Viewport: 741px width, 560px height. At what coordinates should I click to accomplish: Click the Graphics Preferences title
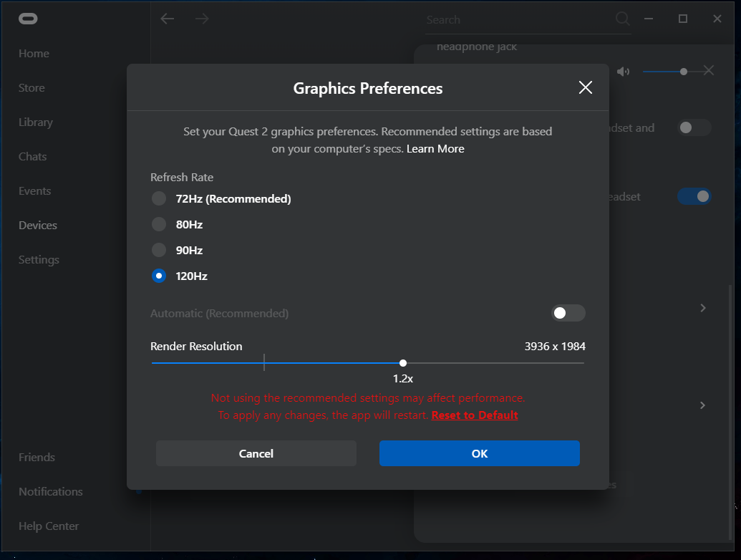pyautogui.click(x=368, y=88)
